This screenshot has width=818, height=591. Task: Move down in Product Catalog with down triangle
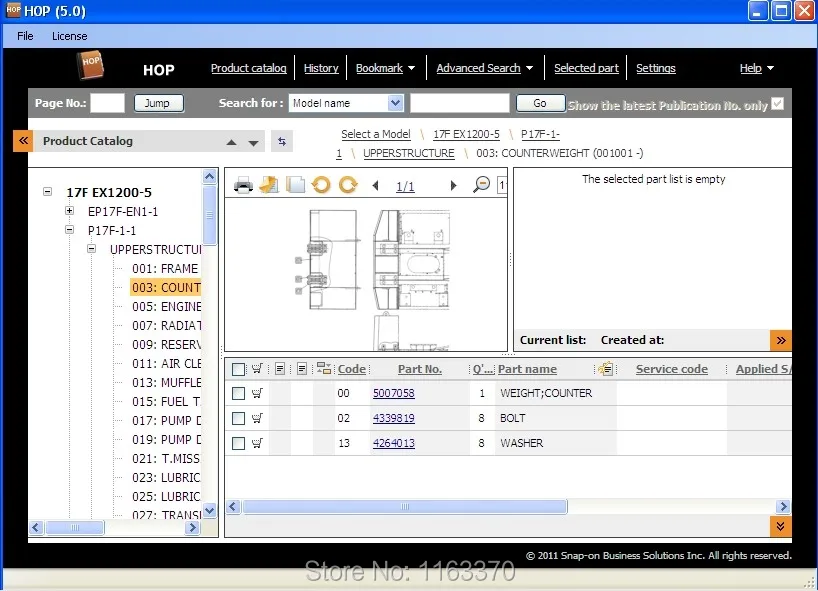pyautogui.click(x=254, y=143)
